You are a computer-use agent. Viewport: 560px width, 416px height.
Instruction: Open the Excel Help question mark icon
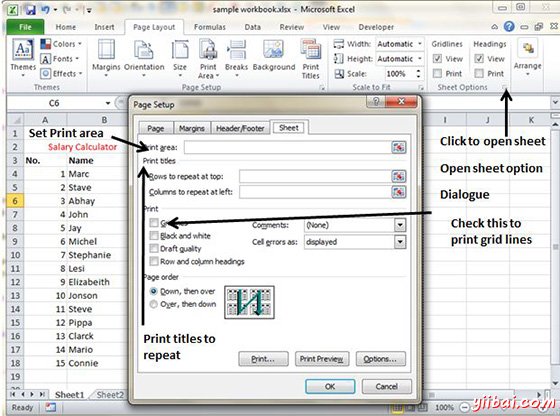(509, 26)
